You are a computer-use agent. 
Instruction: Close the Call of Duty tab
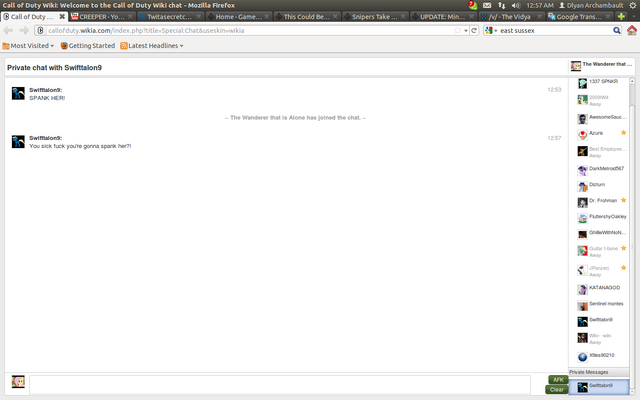coord(62,16)
